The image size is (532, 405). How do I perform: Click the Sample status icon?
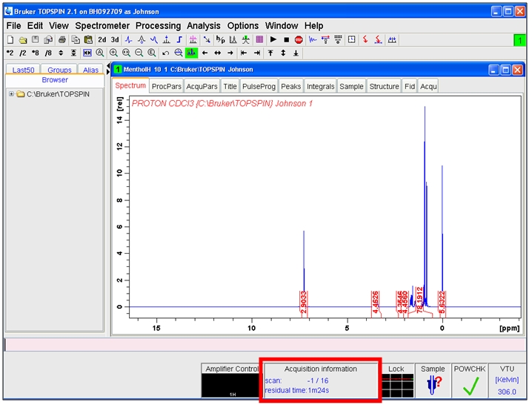pyautogui.click(x=433, y=385)
